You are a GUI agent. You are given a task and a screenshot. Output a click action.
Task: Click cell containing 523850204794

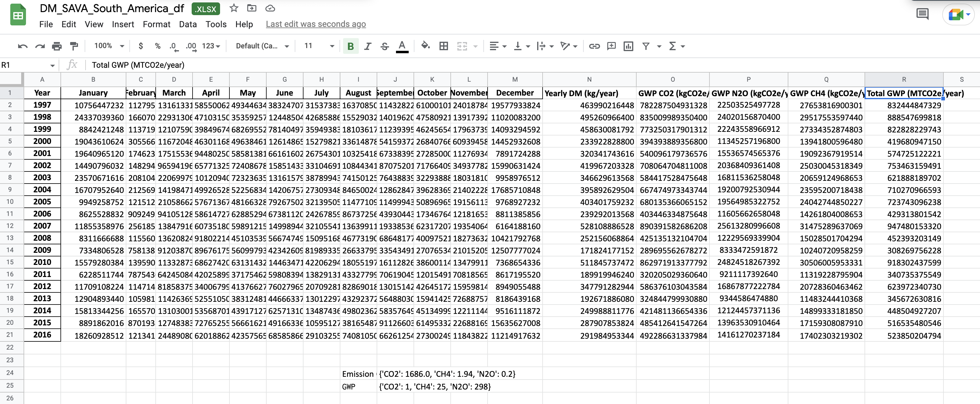[904, 336]
